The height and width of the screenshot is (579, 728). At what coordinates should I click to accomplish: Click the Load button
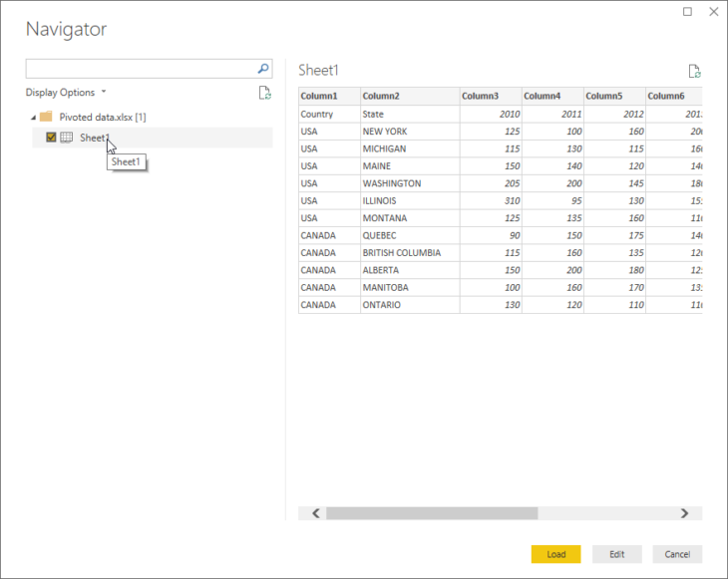[x=555, y=554]
